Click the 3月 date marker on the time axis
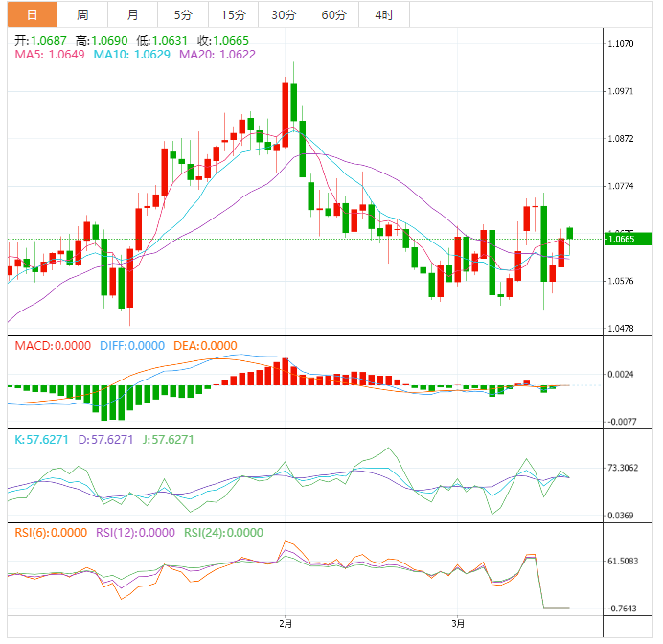 [x=459, y=623]
